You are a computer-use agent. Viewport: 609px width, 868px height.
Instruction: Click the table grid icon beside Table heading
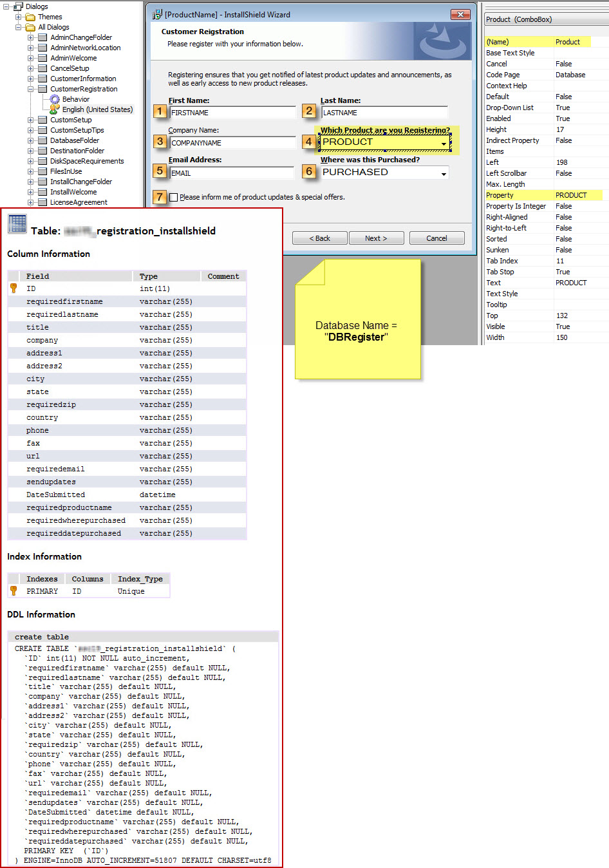coord(17,224)
